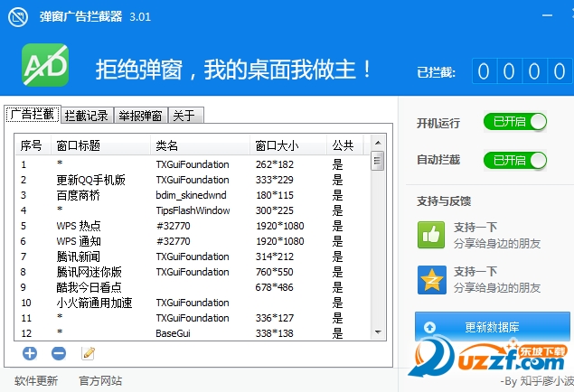The image size is (574, 392).
Task: Minimize the ad blocker window
Action: click(x=547, y=15)
